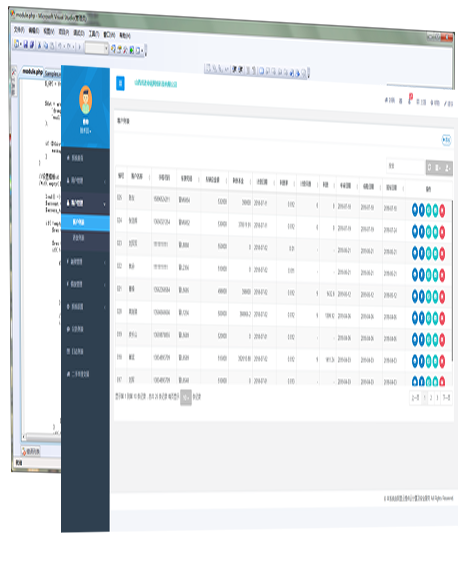Open the notification icon with the red badge
This screenshot has width=459, height=572.
410,99
